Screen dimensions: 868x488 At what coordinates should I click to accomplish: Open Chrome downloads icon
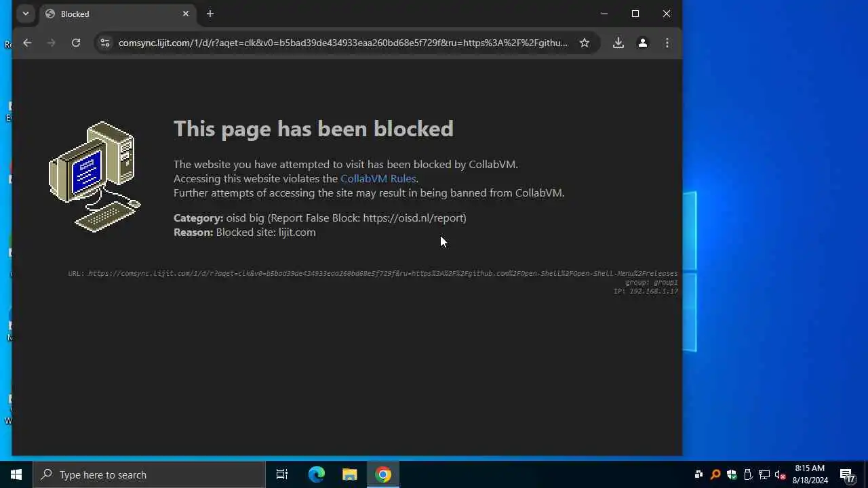click(x=618, y=43)
